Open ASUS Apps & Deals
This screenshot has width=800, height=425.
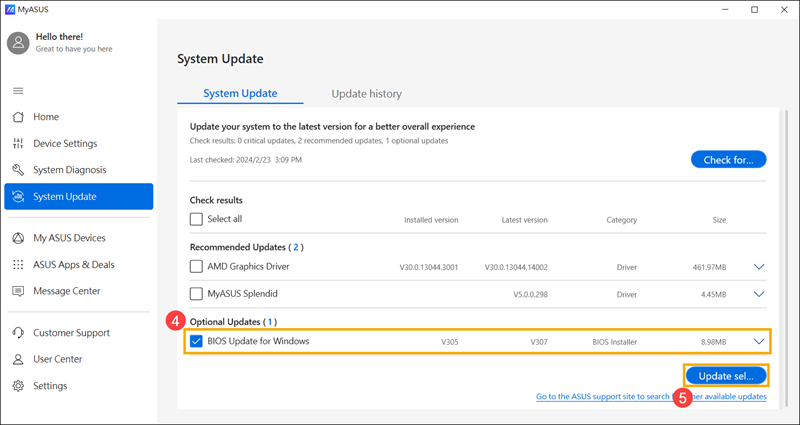point(79,264)
